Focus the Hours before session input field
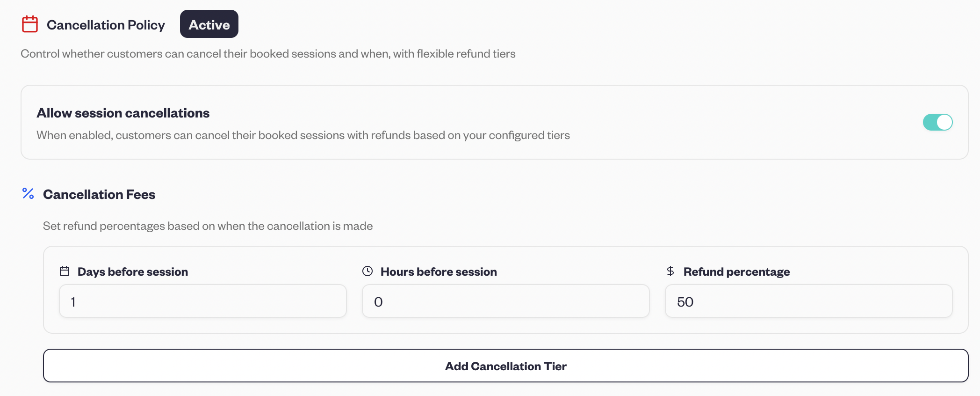Screen dimensions: 980x396 (505, 301)
